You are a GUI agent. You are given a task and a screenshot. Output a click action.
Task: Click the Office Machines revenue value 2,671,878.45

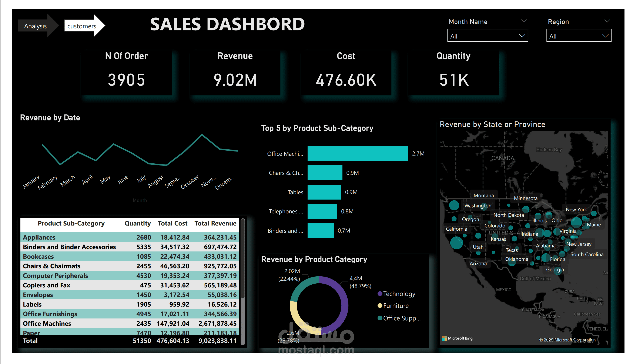(x=217, y=324)
